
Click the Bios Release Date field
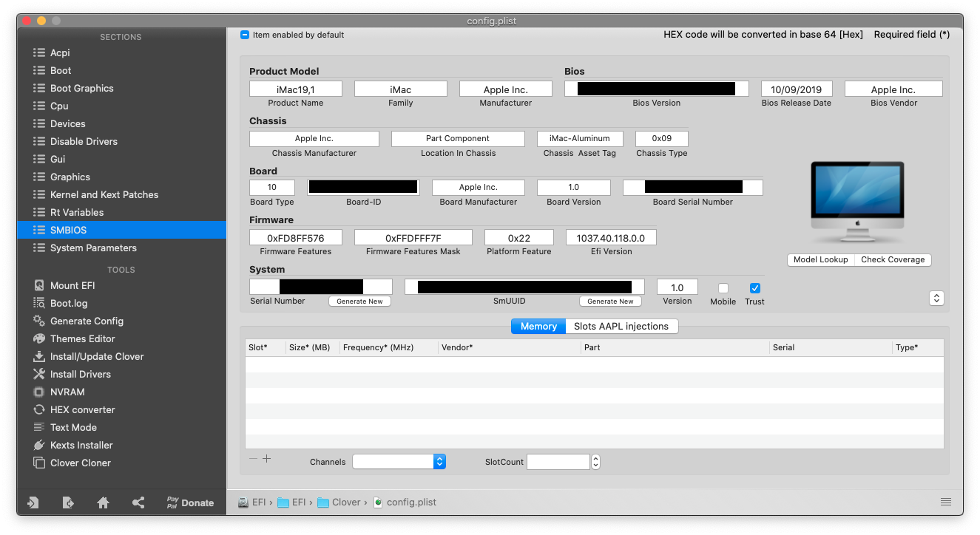(797, 89)
